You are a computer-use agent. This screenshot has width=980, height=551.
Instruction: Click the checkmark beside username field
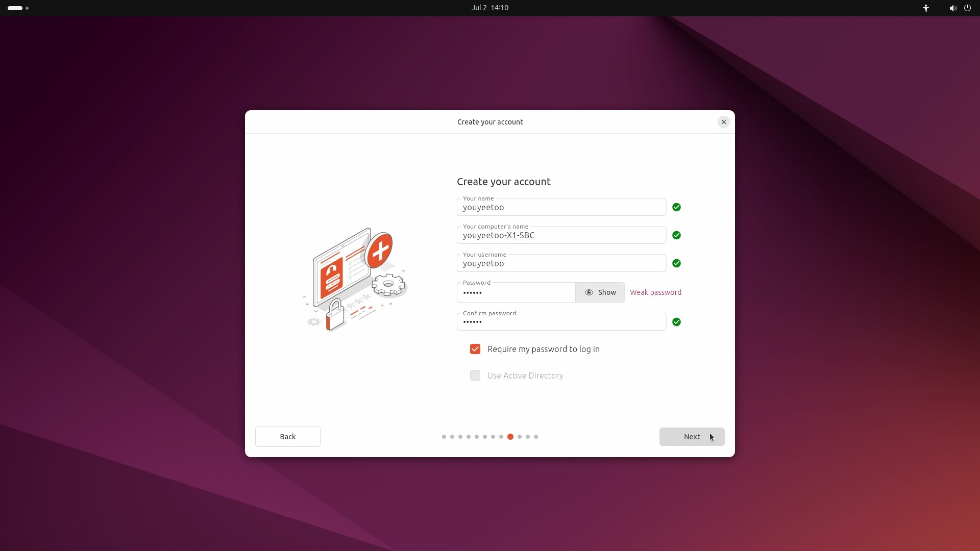pyautogui.click(x=676, y=263)
